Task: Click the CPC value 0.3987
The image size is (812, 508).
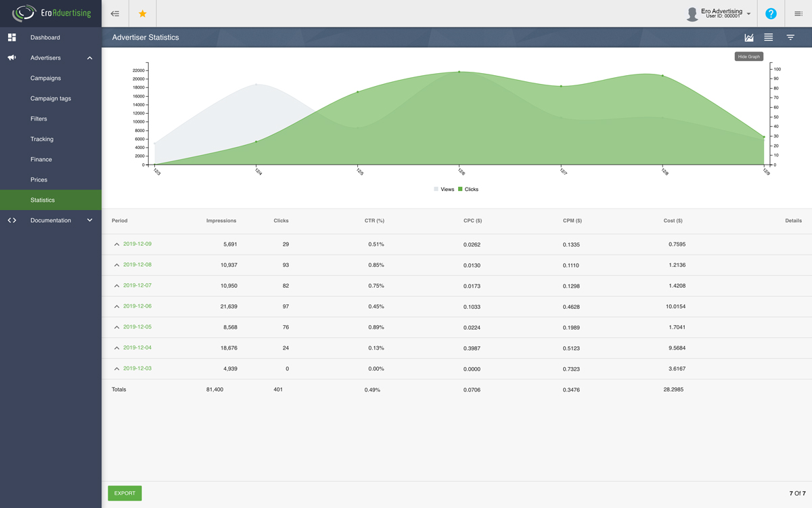Action: coord(472,348)
